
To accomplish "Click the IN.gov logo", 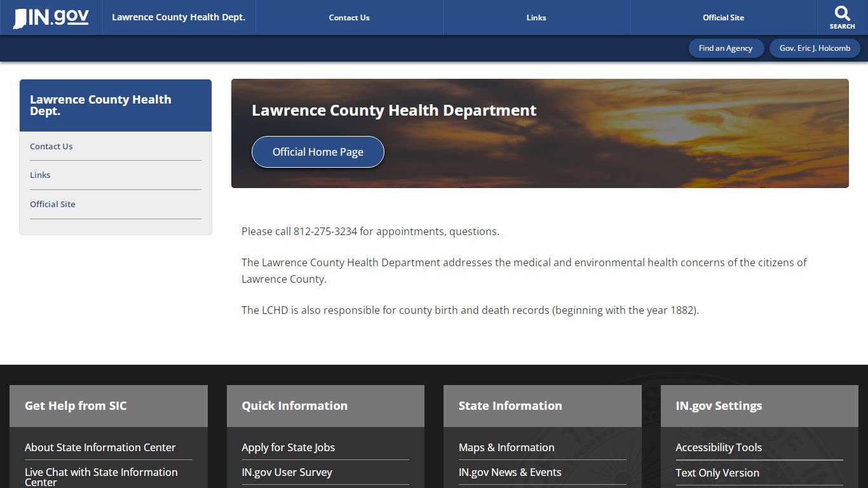I will [49, 17].
